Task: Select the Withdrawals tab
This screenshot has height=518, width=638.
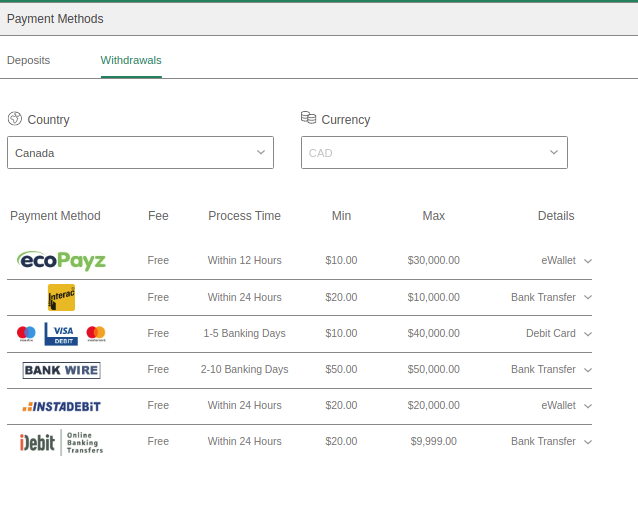Action: tap(131, 60)
